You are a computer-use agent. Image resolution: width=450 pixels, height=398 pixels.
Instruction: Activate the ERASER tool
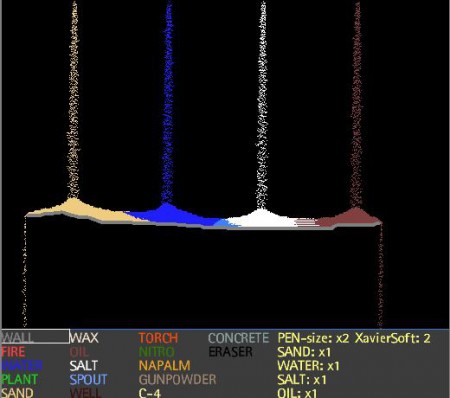coord(230,352)
